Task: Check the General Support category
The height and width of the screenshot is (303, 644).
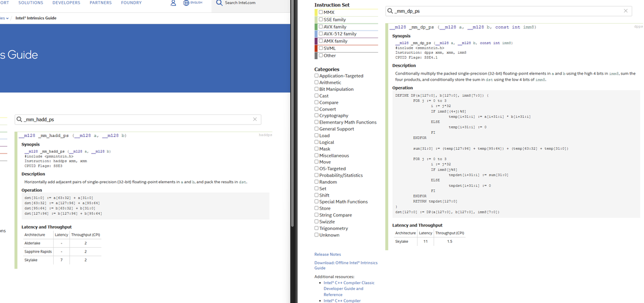Action: coord(317,129)
